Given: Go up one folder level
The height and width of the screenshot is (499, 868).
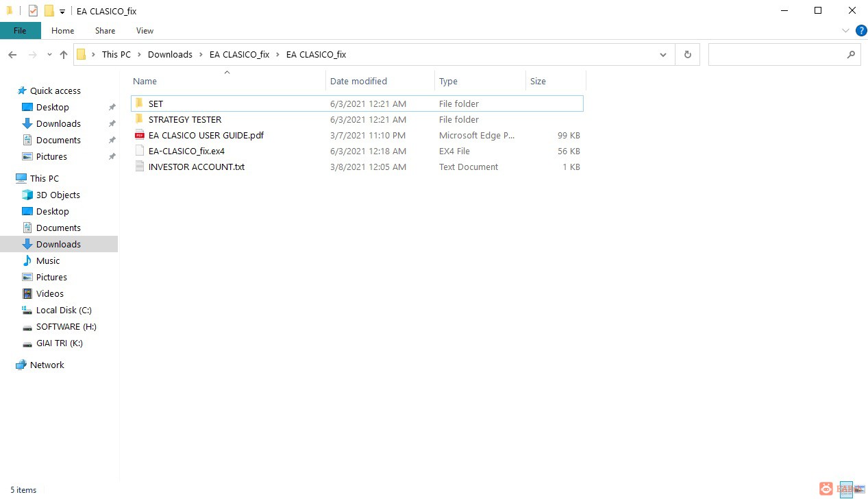Looking at the screenshot, I should tap(64, 55).
